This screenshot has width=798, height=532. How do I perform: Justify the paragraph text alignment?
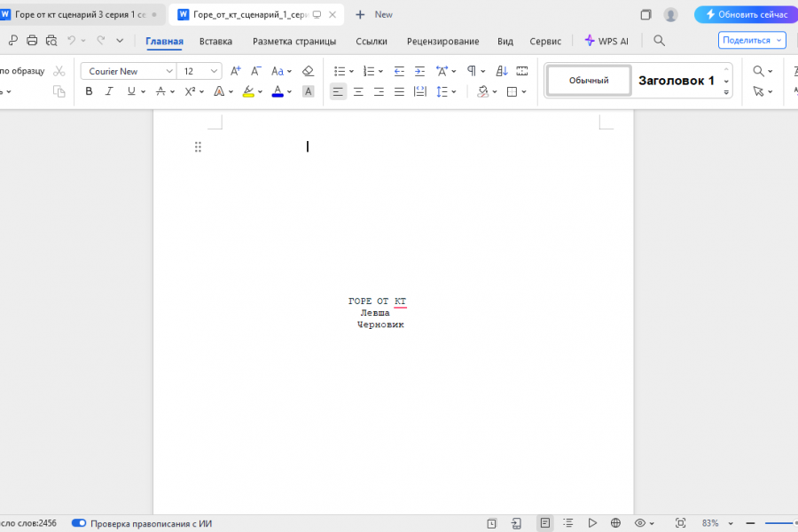click(399, 91)
